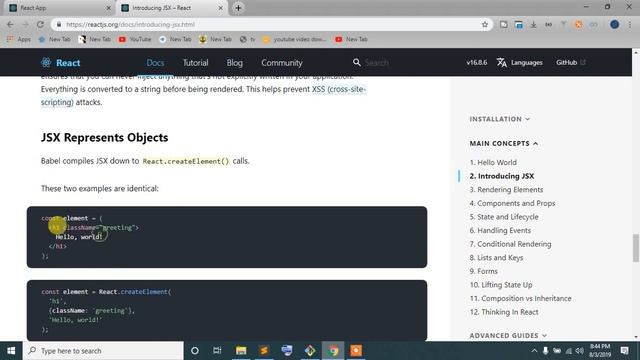The width and height of the screenshot is (640, 360).
Task: Click the JSX Represents Objects heading
Action: tap(104, 138)
